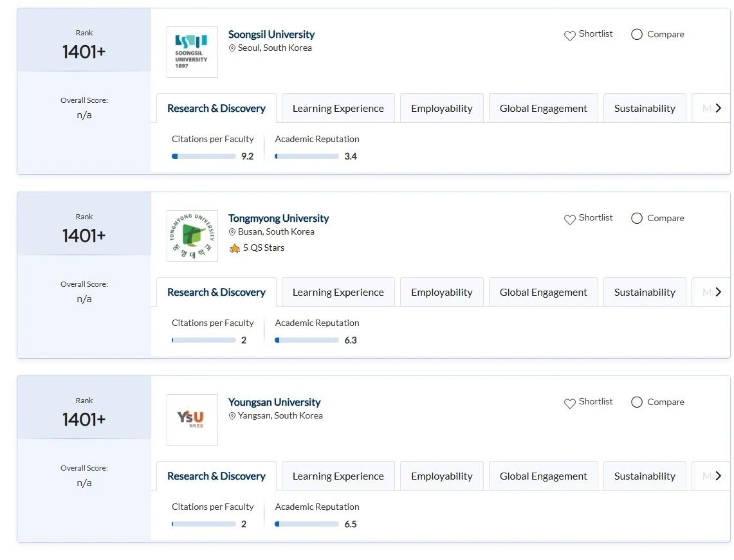Enable Compare for Soongsil University
This screenshot has height=560, width=734.
point(637,35)
